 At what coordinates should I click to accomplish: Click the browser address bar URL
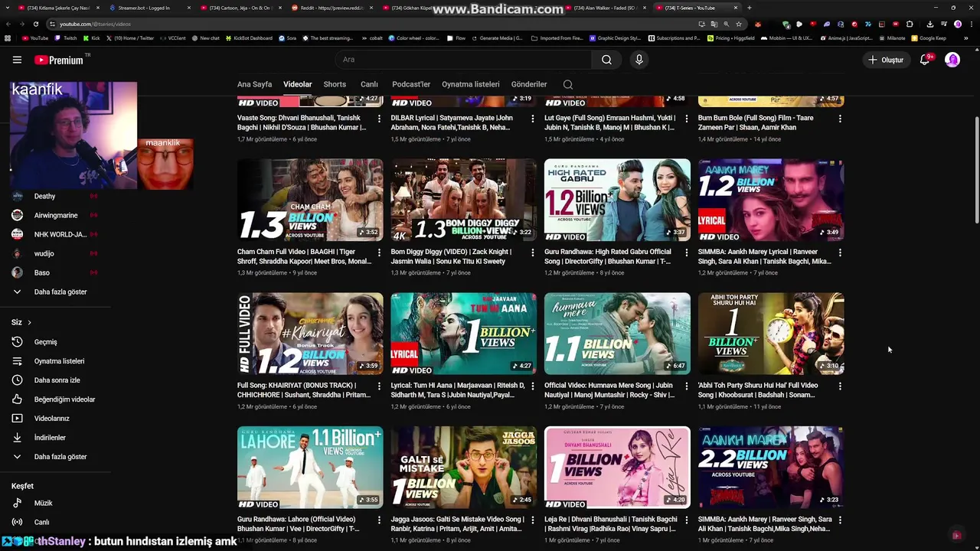[x=95, y=24]
